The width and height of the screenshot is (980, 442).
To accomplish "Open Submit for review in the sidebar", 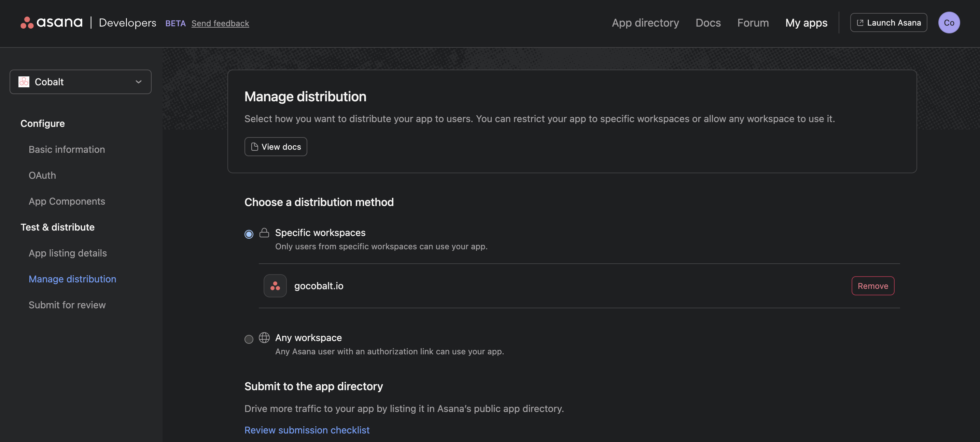I will point(67,305).
